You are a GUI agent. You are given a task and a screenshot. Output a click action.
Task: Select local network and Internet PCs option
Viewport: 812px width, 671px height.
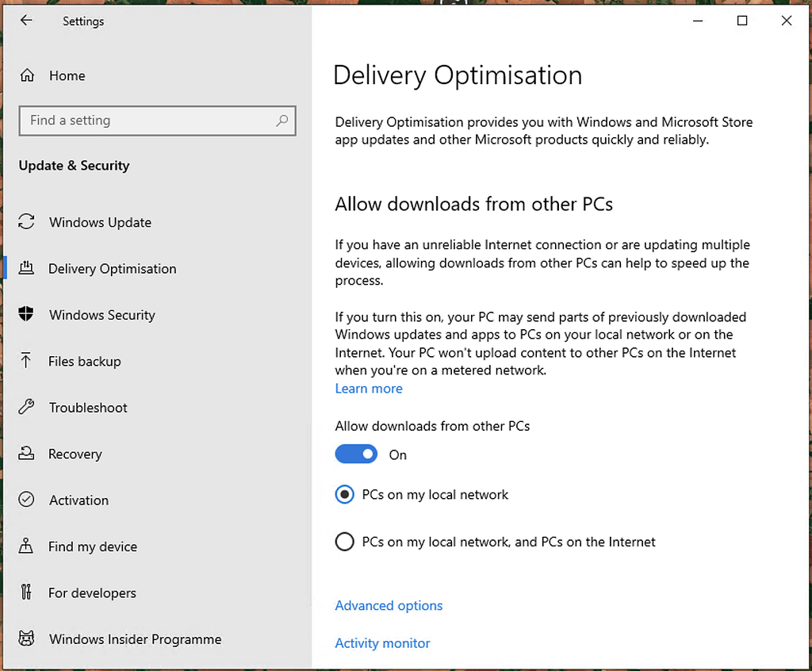coord(344,543)
